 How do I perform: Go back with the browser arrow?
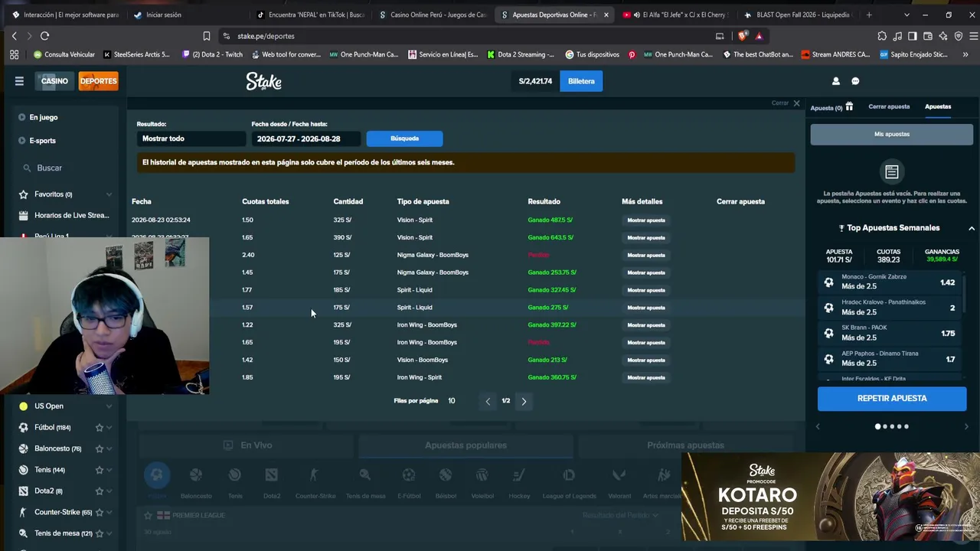tap(14, 36)
